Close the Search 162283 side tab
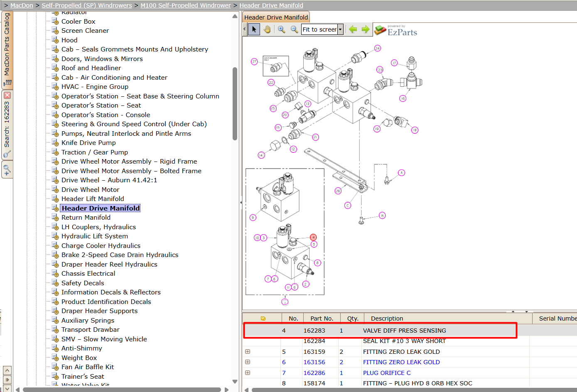 [7, 96]
